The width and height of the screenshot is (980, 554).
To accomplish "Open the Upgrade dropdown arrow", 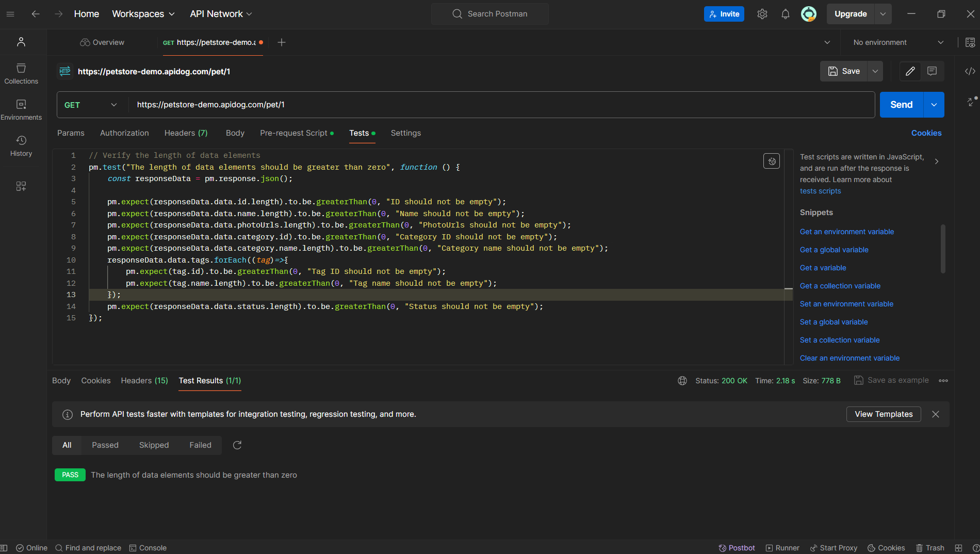I will click(883, 14).
